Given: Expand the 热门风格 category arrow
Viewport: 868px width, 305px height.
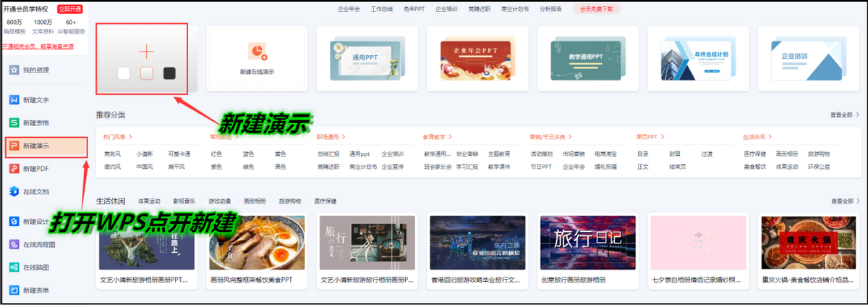Looking at the screenshot, I should point(130,136).
